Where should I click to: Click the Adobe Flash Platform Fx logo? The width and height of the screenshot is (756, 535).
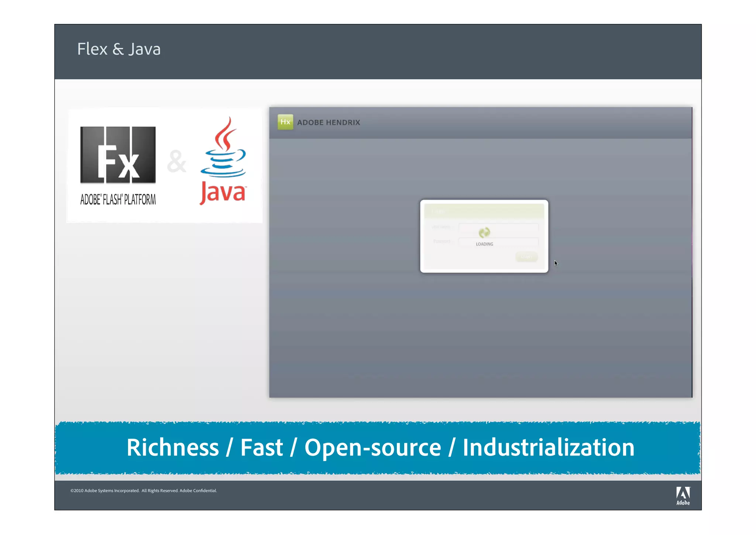(118, 155)
